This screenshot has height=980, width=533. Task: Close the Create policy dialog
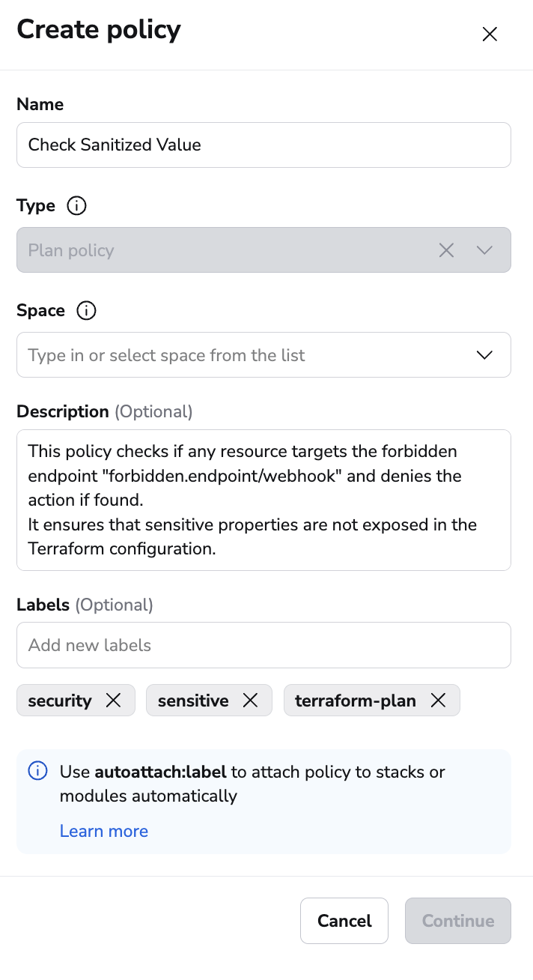490,34
